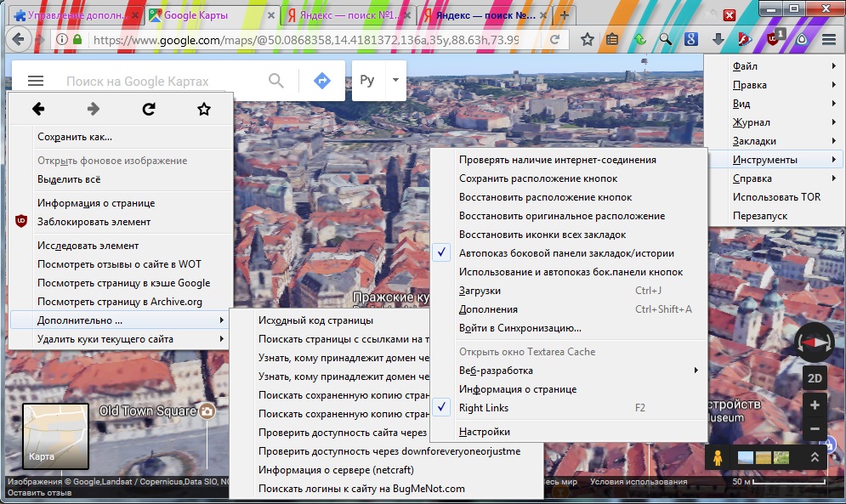Click the Flash player toolbar icon
The width and height of the screenshot is (846, 504).
tap(745, 39)
